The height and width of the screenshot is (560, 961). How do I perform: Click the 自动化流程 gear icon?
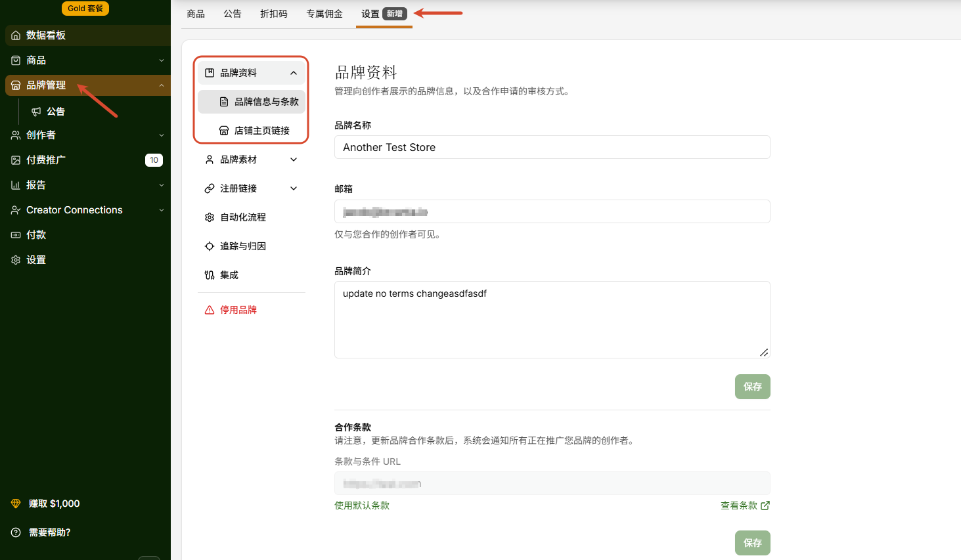[210, 217]
